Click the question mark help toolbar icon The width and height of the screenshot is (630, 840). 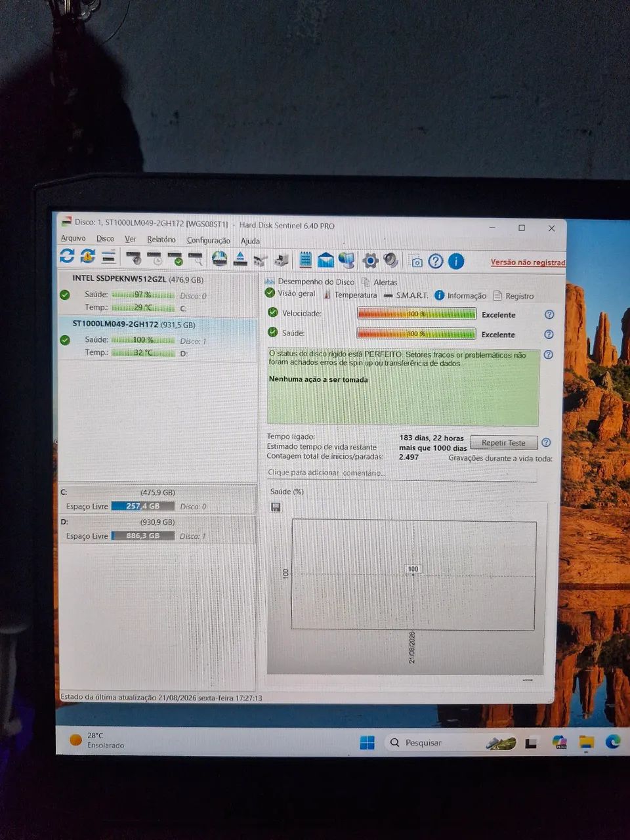pyautogui.click(x=436, y=261)
